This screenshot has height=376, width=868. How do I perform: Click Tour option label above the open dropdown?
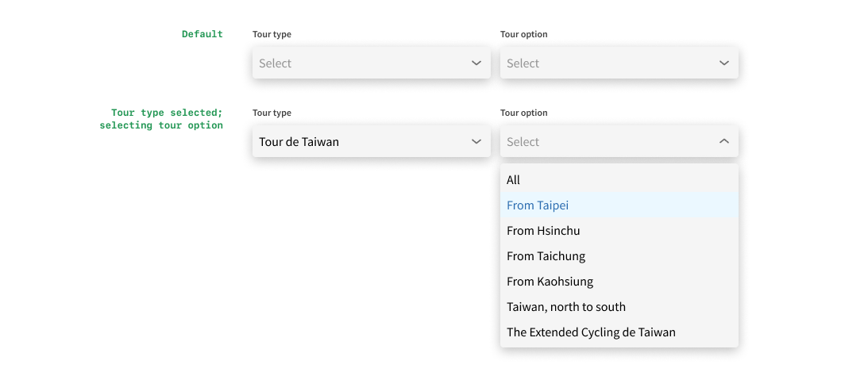click(x=523, y=113)
